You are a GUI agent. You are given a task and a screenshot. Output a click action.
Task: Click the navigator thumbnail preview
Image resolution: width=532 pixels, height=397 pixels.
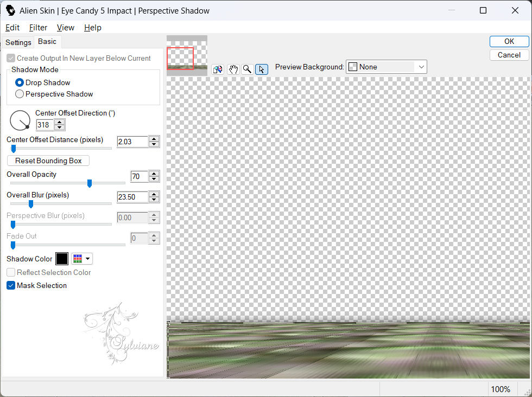(187, 55)
